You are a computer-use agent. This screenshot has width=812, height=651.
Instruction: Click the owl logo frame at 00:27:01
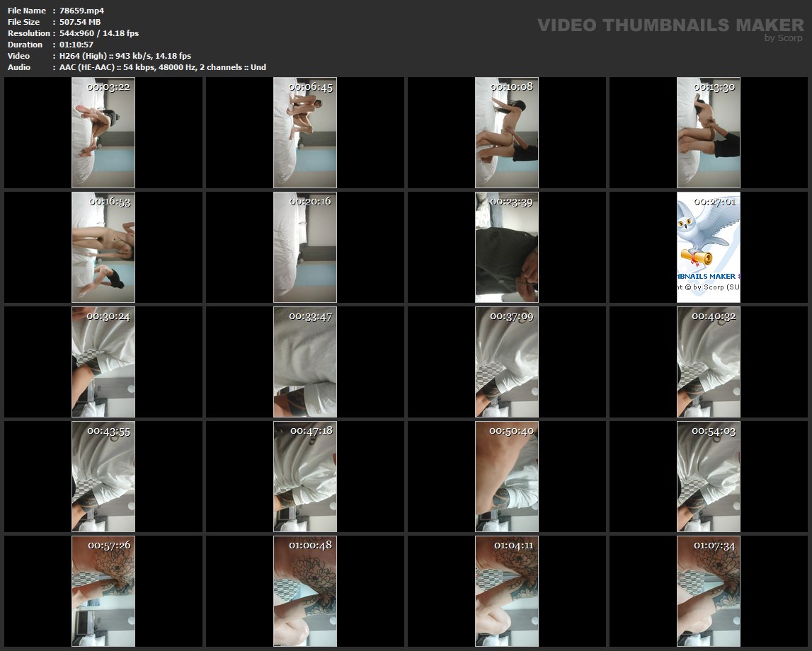coord(709,247)
